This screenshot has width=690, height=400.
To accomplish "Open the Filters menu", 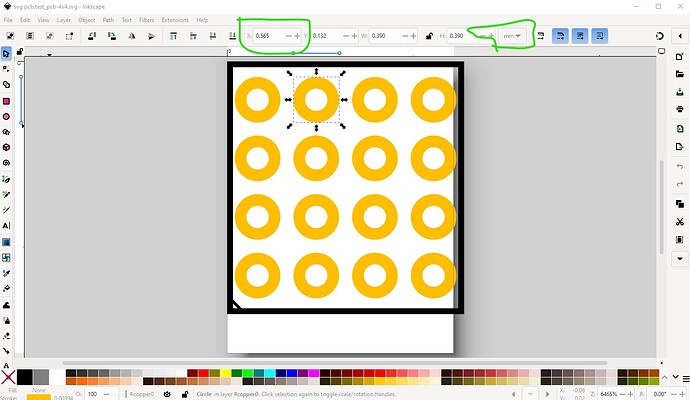I will (x=146, y=20).
